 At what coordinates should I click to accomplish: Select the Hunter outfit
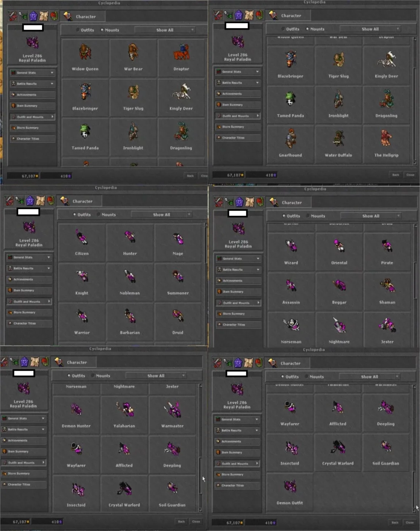click(x=130, y=242)
